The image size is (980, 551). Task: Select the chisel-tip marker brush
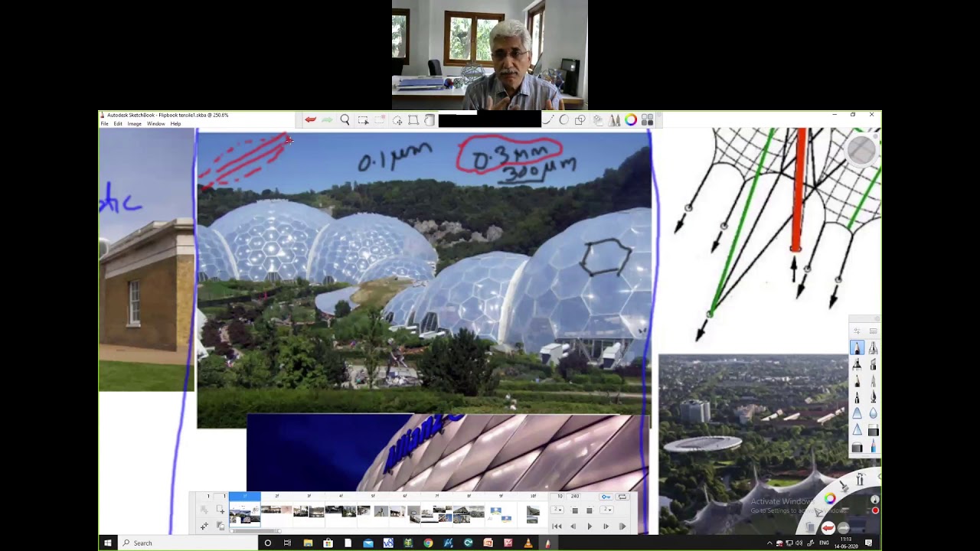[x=873, y=364]
